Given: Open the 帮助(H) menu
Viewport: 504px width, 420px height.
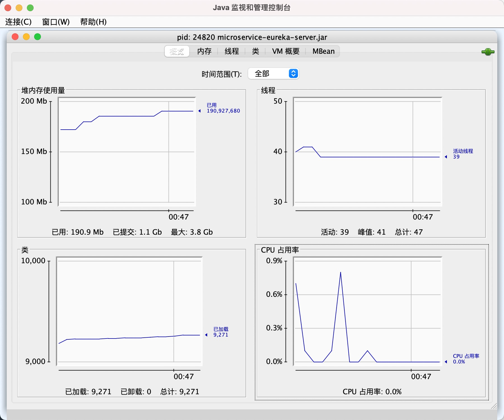Looking at the screenshot, I should point(93,22).
